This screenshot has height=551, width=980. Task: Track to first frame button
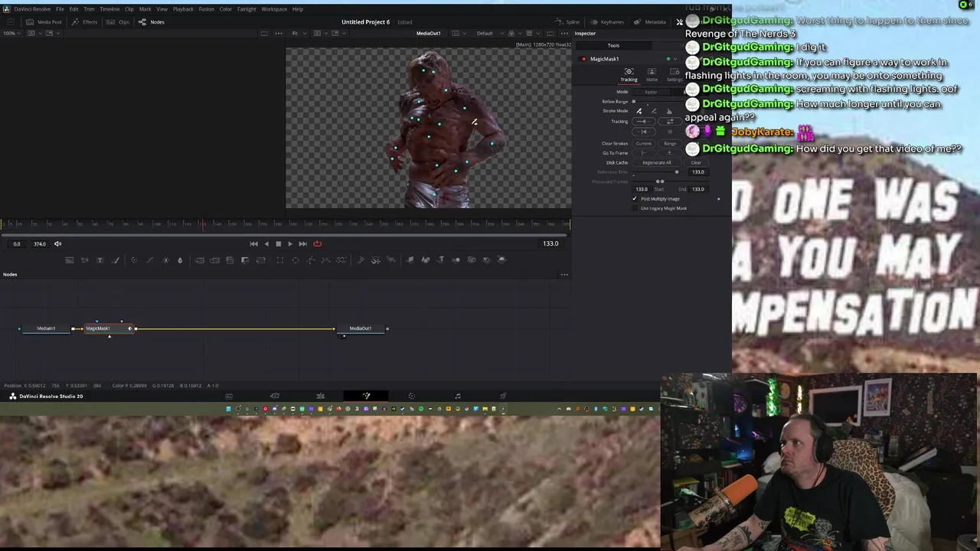[643, 132]
